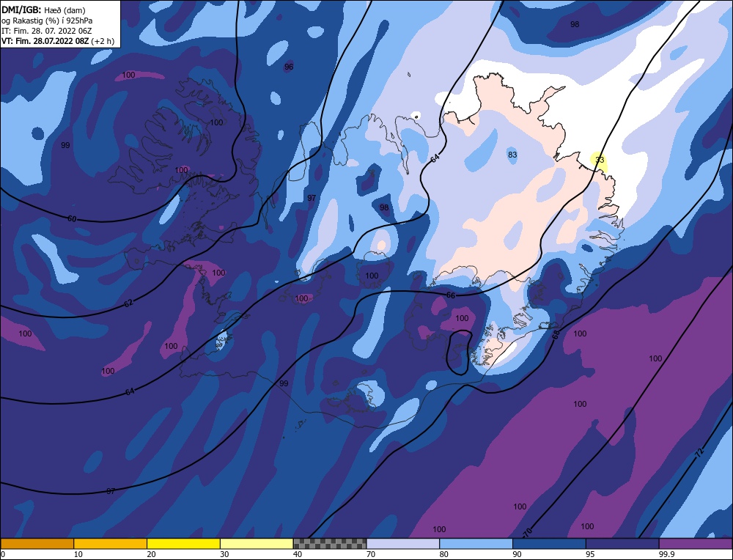Click the 'VT: Fim. 28.07.2022 08Z' valid time

pos(46,41)
